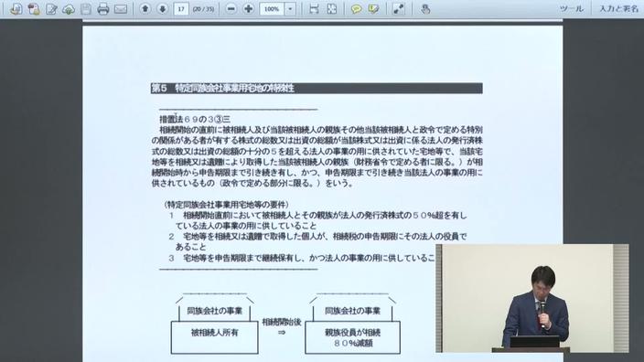Viewport: 644px width, 362px height.
Task: Click the save floppy disk icon
Action: tap(86, 9)
